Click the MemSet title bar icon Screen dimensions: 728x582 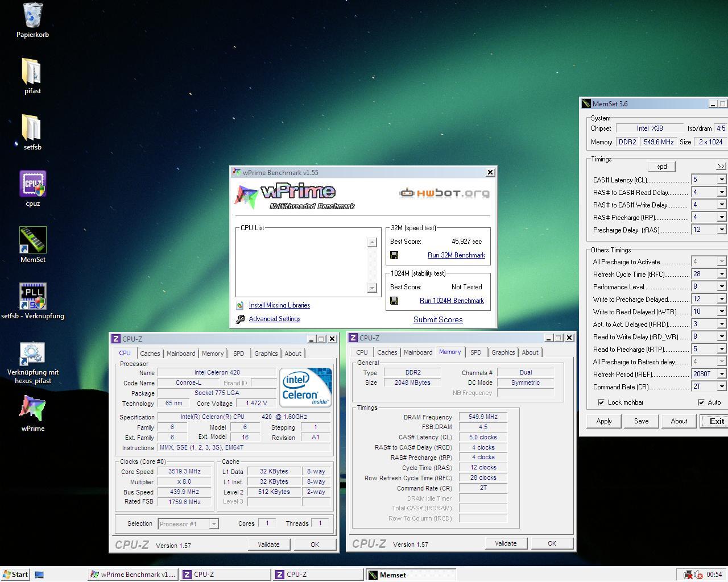[586, 104]
